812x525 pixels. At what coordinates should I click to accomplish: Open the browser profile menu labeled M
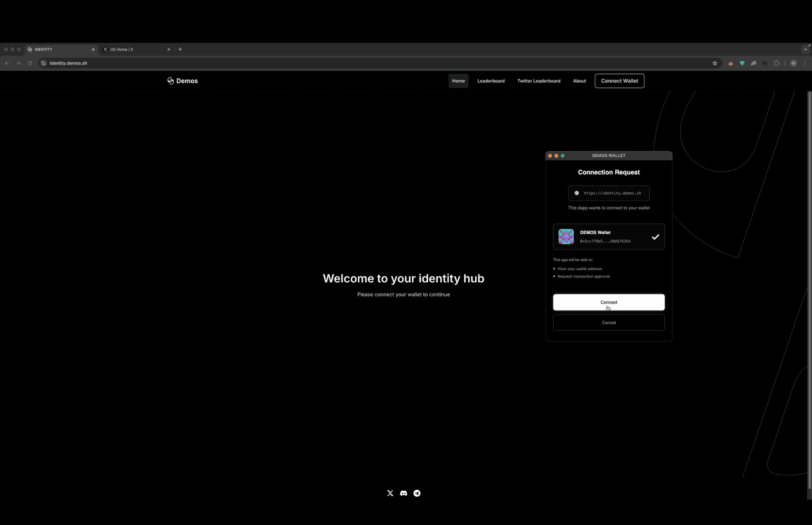click(794, 63)
